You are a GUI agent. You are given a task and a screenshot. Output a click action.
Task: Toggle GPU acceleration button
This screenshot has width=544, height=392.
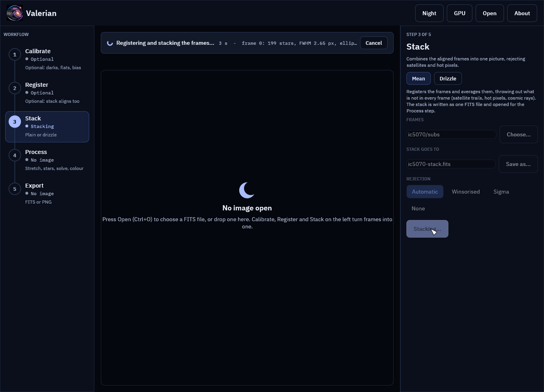pyautogui.click(x=460, y=13)
